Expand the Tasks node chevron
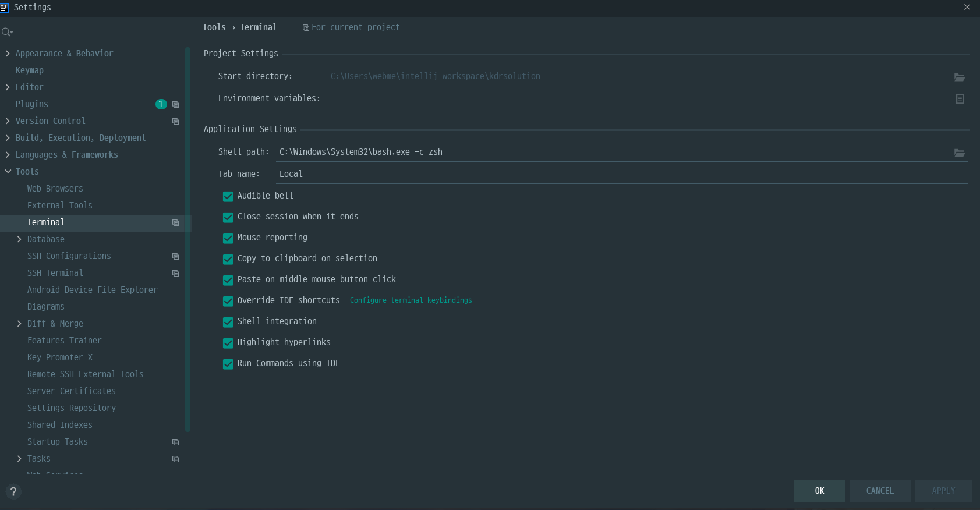The width and height of the screenshot is (980, 510). [19, 459]
